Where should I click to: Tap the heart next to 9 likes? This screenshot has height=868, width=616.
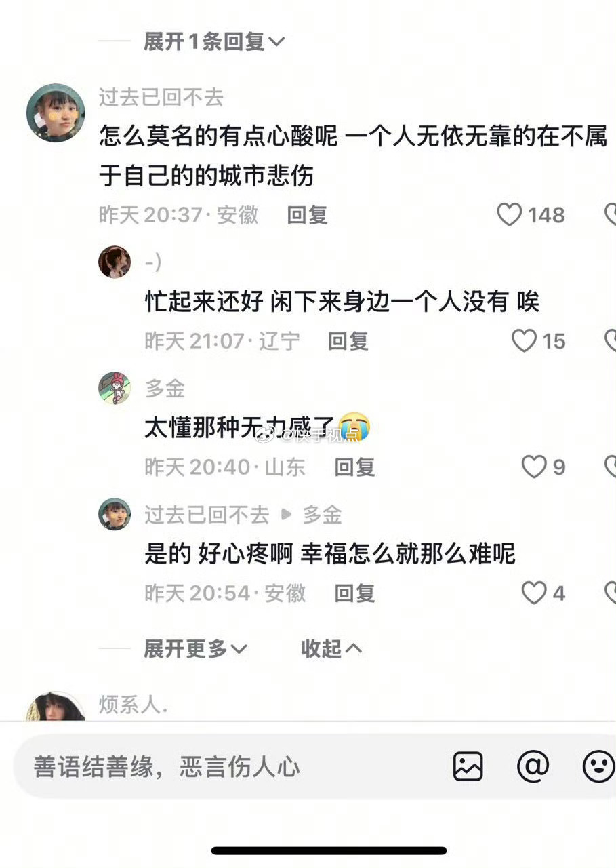[534, 467]
